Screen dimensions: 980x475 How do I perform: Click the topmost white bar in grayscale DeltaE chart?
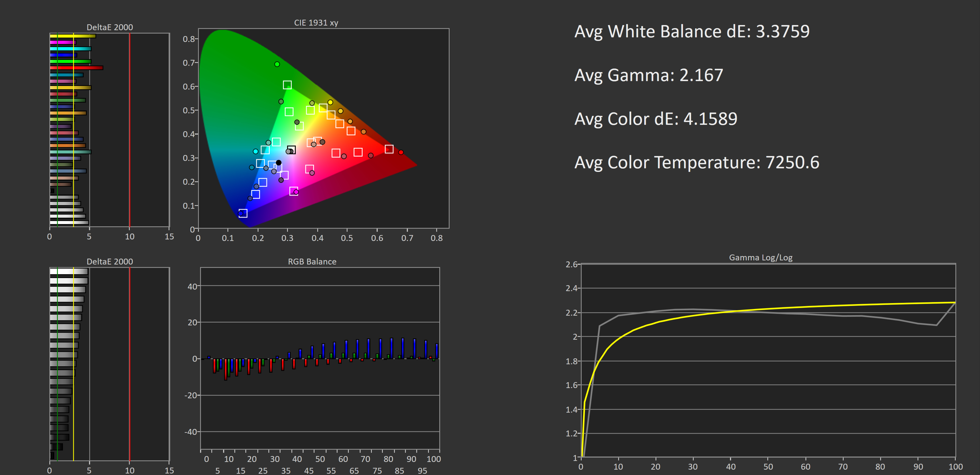pyautogui.click(x=68, y=271)
